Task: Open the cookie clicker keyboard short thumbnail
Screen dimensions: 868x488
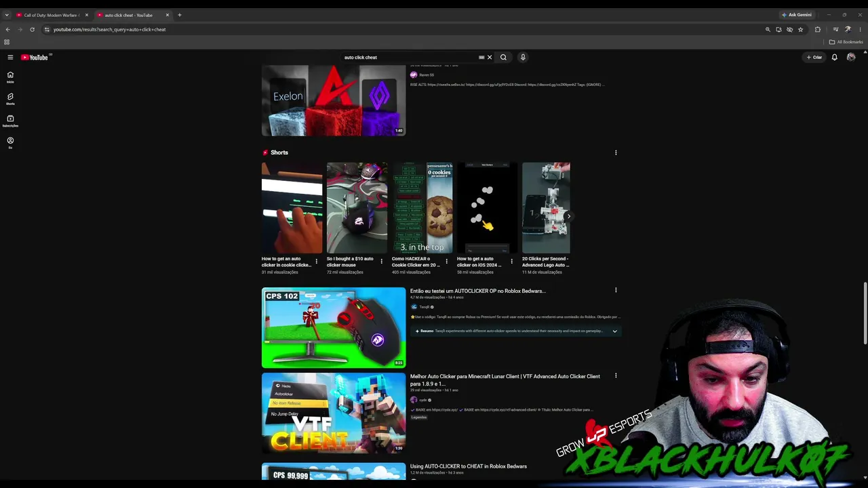Action: (x=292, y=207)
